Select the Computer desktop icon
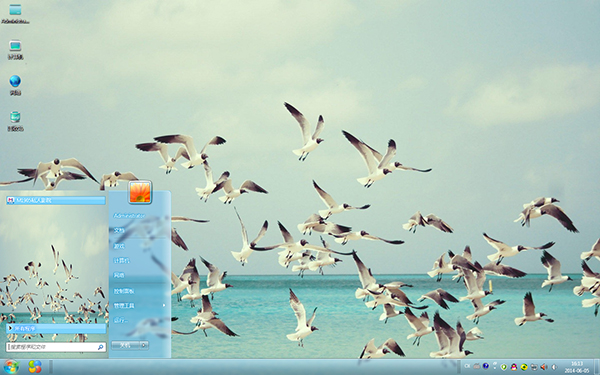This screenshot has height=375, width=600. pyautogui.click(x=15, y=49)
